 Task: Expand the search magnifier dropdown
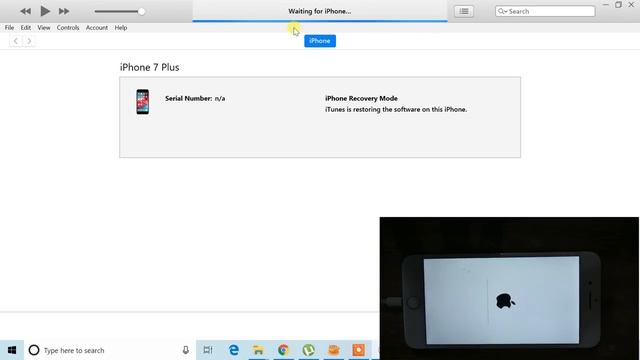(x=502, y=11)
